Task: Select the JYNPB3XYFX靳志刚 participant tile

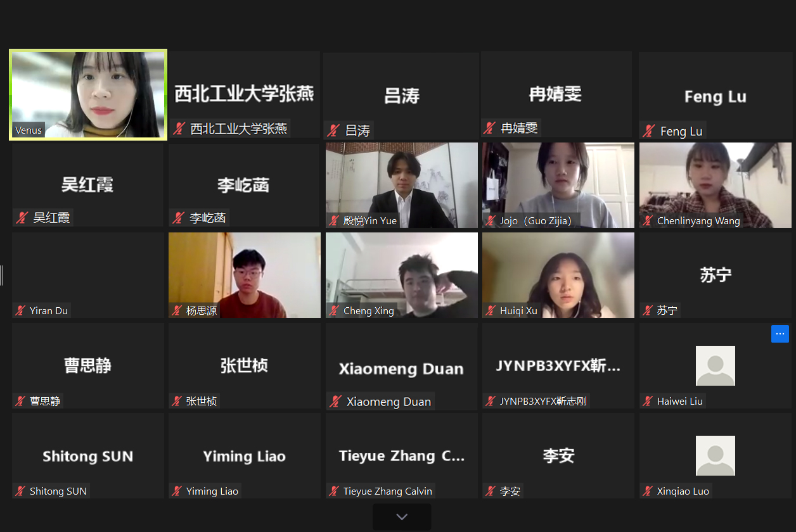Action: click(558, 365)
